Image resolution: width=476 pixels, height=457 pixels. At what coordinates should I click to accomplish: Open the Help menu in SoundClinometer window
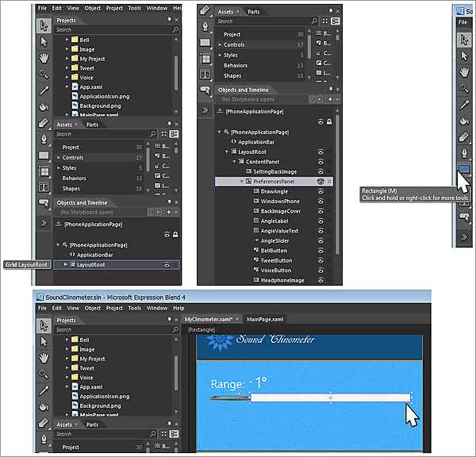178,308
